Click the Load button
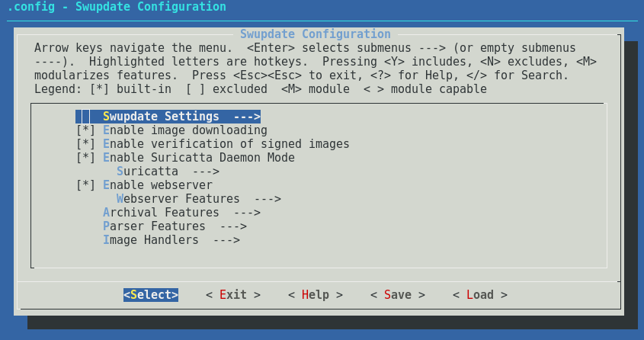This screenshot has height=340, width=644. click(479, 295)
